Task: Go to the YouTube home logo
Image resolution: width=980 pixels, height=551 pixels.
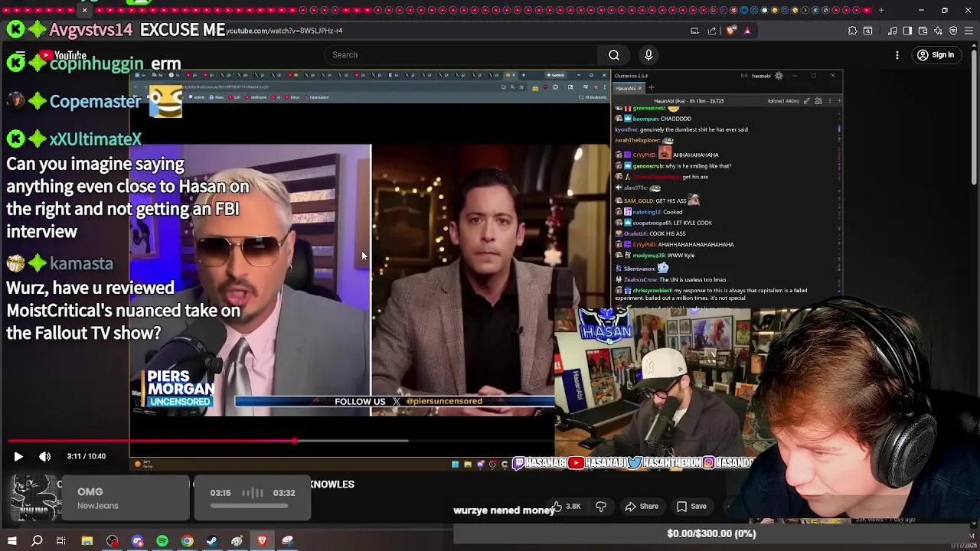Action: coord(63,55)
